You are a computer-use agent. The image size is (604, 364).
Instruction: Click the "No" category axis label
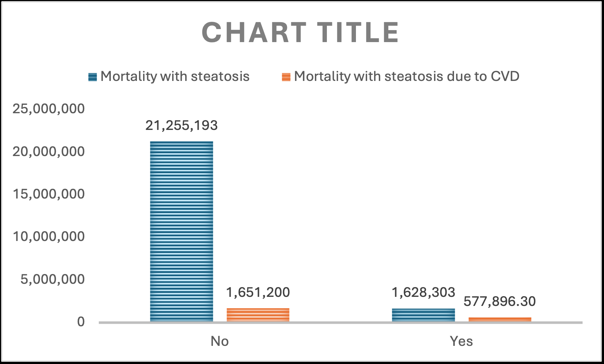220,341
